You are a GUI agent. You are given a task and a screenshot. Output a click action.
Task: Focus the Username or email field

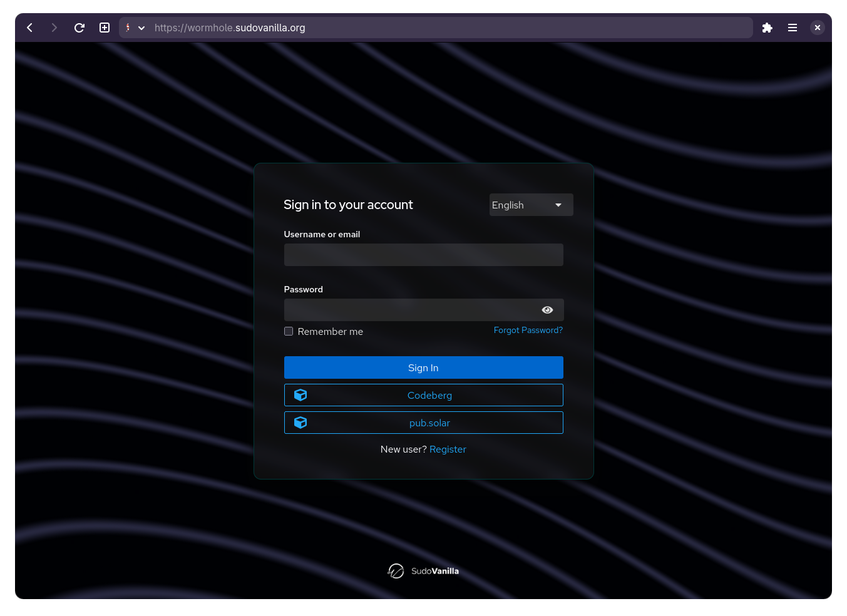pos(423,255)
